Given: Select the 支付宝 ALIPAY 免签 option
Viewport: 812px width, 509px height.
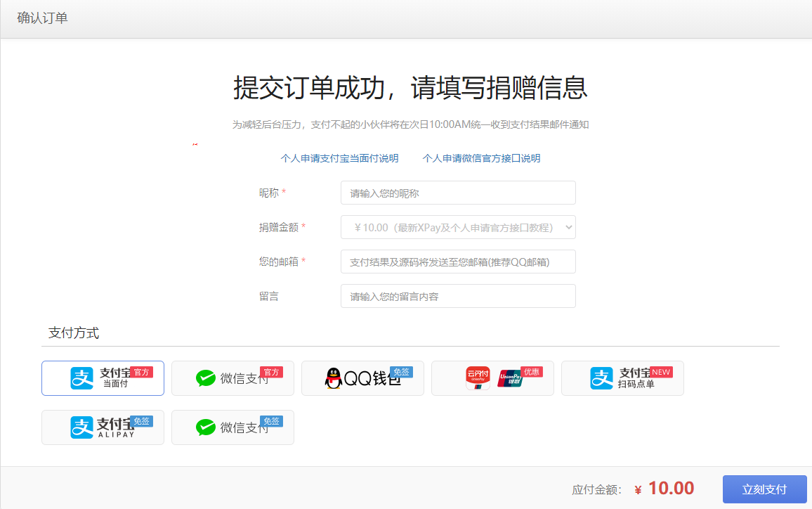Looking at the screenshot, I should click(x=103, y=427).
